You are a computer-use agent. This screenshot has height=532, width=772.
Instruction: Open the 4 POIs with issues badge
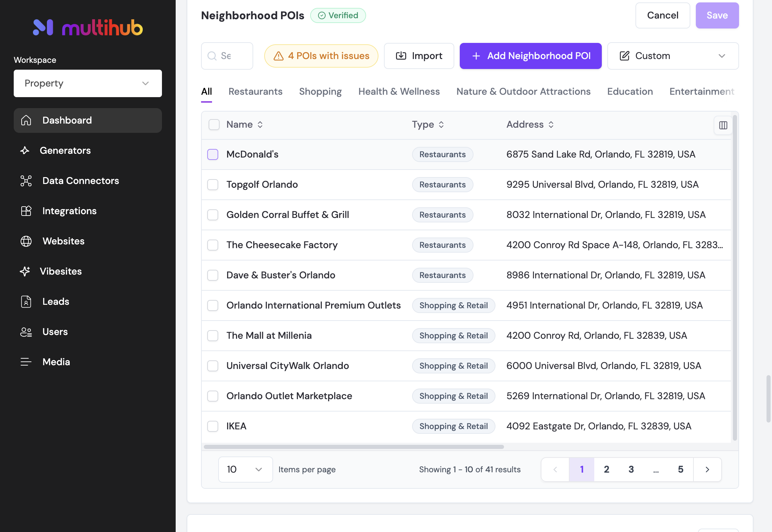tap(321, 56)
